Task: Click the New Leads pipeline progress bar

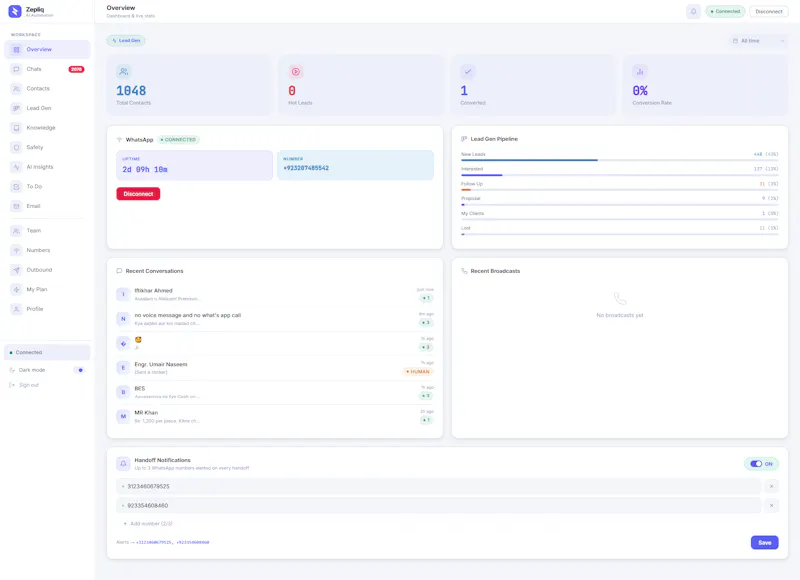Action: click(x=619, y=160)
